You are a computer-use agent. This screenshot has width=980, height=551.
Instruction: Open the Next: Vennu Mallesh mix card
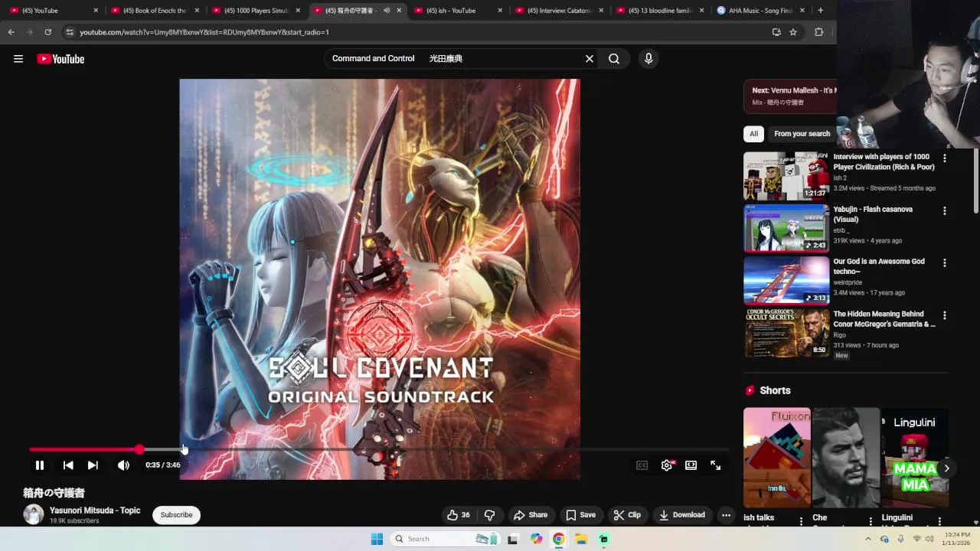point(790,96)
